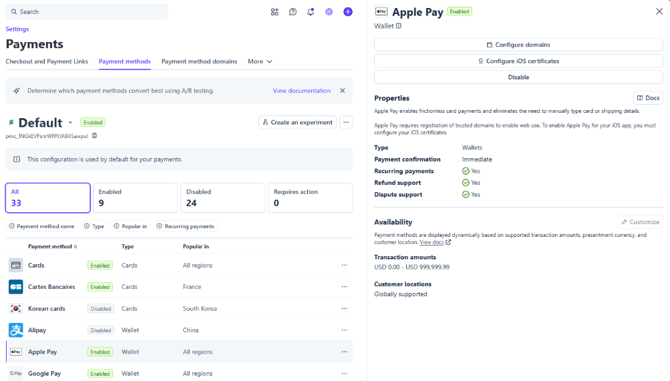Click the Apple Pay logo in panel header
670x381 pixels.
tap(381, 12)
